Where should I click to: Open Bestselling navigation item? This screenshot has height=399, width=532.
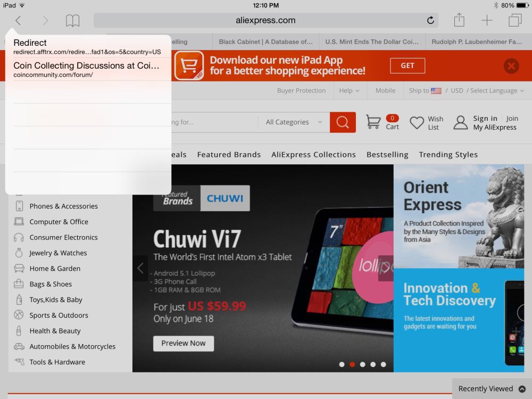click(387, 155)
